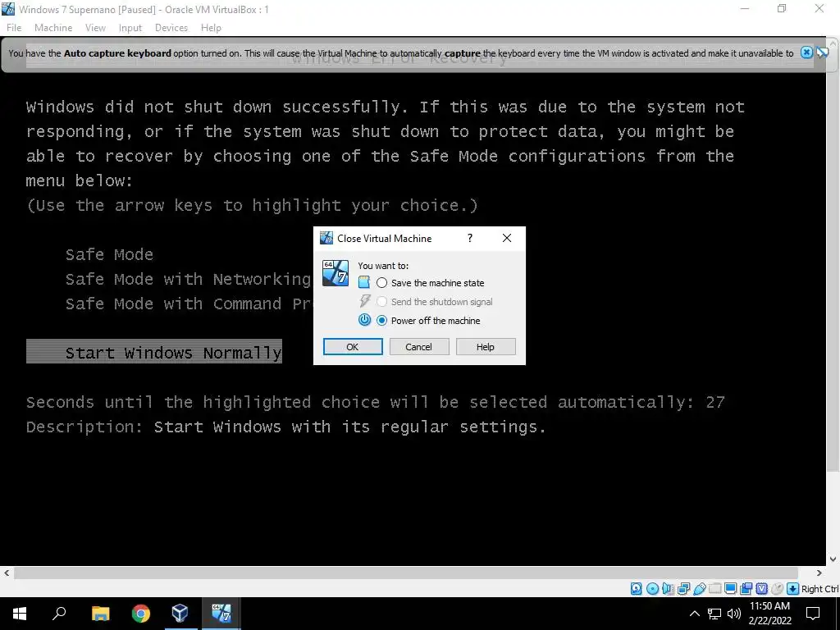Select Send the shutdown signal option
This screenshot has height=630, width=840.
click(x=435, y=302)
